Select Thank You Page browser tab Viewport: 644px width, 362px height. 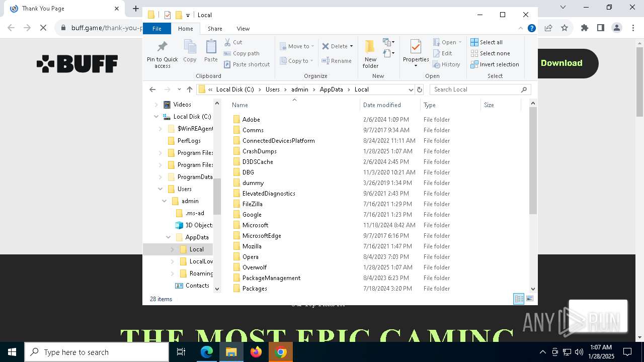[64, 9]
